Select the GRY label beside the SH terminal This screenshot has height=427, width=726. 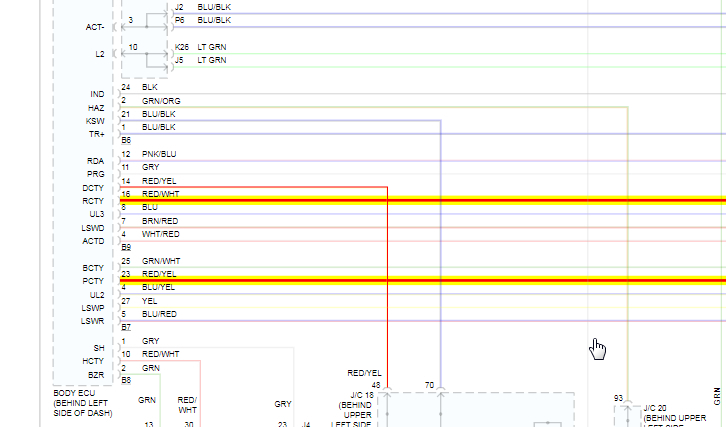[150, 341]
